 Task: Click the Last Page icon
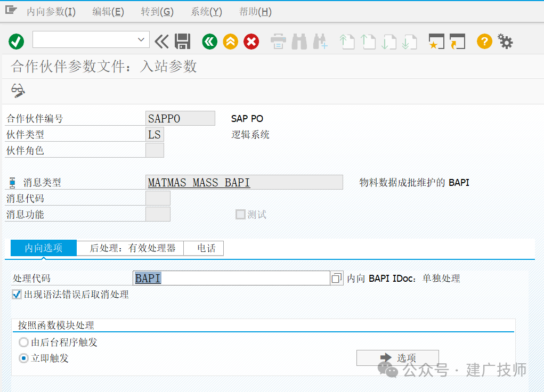(409, 42)
